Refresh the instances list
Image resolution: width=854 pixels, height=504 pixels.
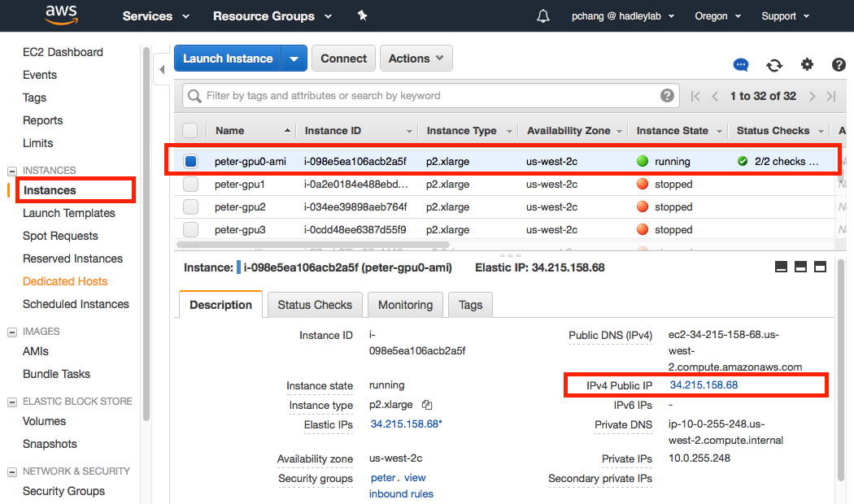coord(774,65)
